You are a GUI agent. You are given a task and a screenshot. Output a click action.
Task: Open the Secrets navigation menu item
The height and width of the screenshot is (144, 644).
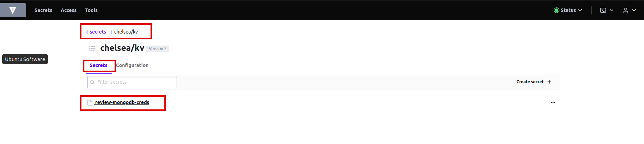(x=43, y=10)
